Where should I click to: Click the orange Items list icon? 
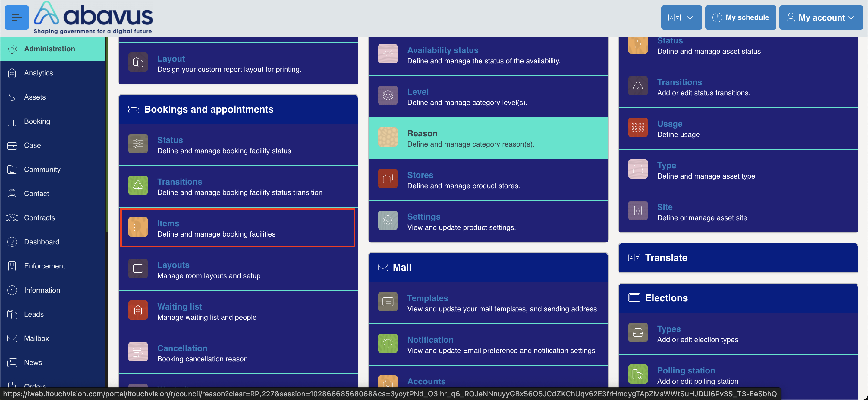tap(138, 227)
